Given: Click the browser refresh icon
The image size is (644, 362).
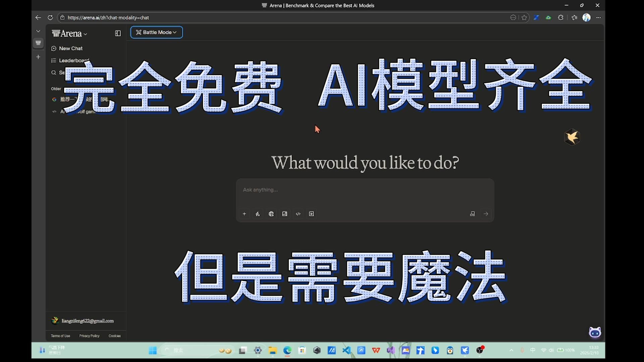Looking at the screenshot, I should pyautogui.click(x=50, y=17).
